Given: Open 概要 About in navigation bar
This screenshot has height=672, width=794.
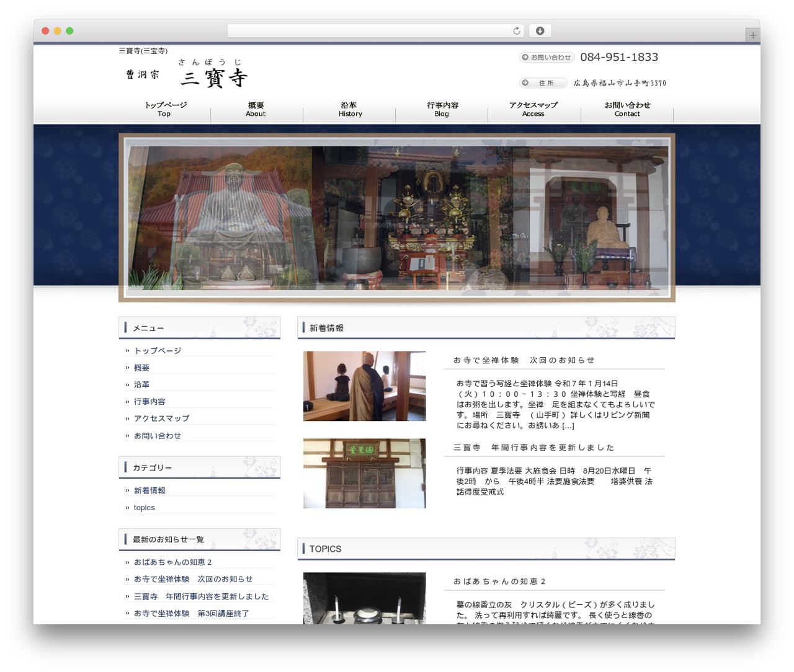Looking at the screenshot, I should 256,109.
